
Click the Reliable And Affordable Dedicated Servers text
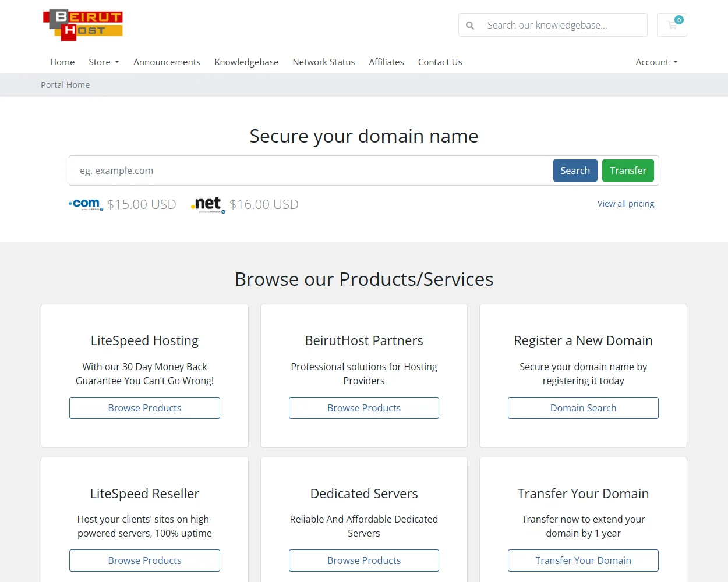pyautogui.click(x=364, y=526)
